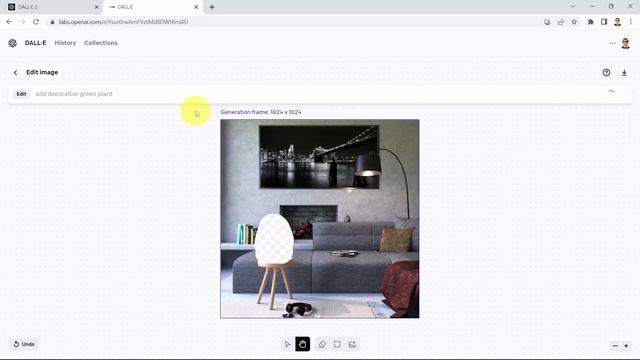The image size is (640, 360).
Task: Bookmark this page with star icon
Action: click(x=574, y=22)
